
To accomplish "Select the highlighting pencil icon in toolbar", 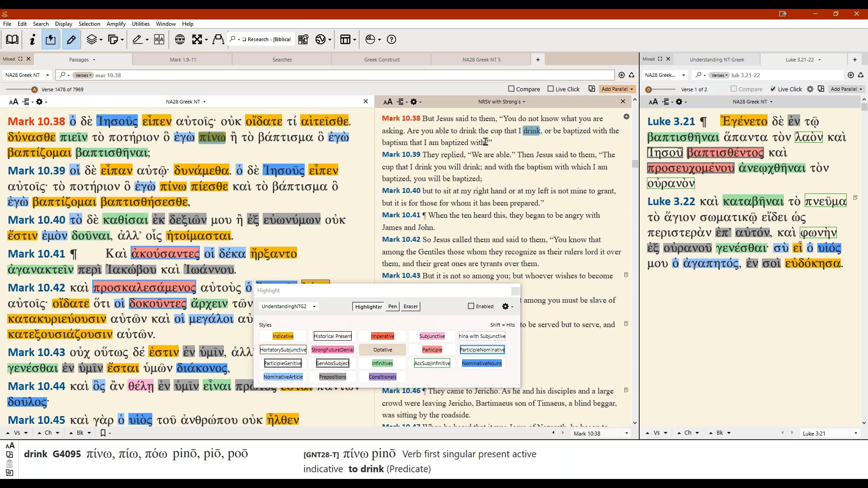I will tap(71, 39).
